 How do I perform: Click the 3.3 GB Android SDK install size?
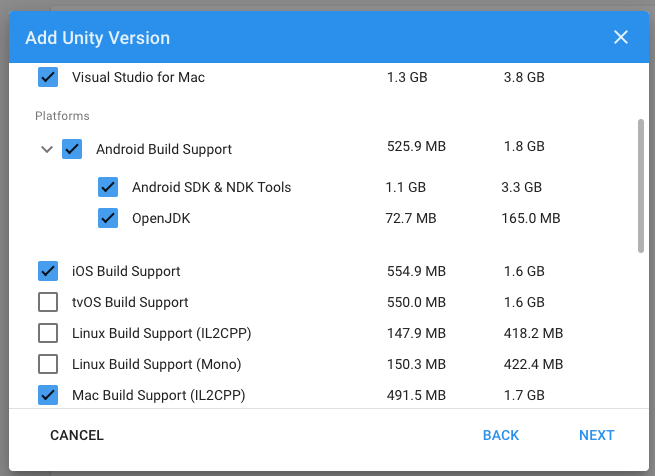(521, 187)
